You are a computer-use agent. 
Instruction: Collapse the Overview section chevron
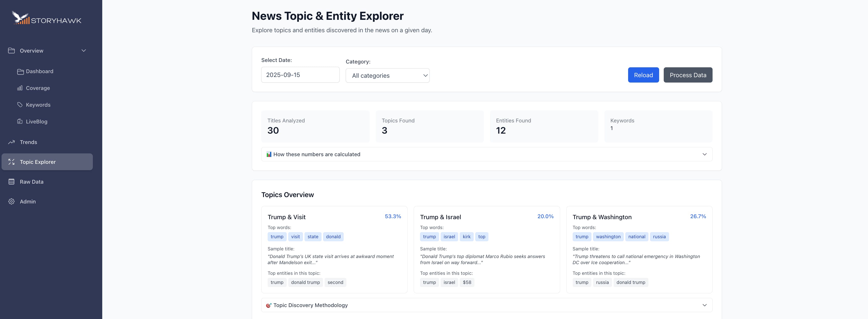pyautogui.click(x=83, y=51)
